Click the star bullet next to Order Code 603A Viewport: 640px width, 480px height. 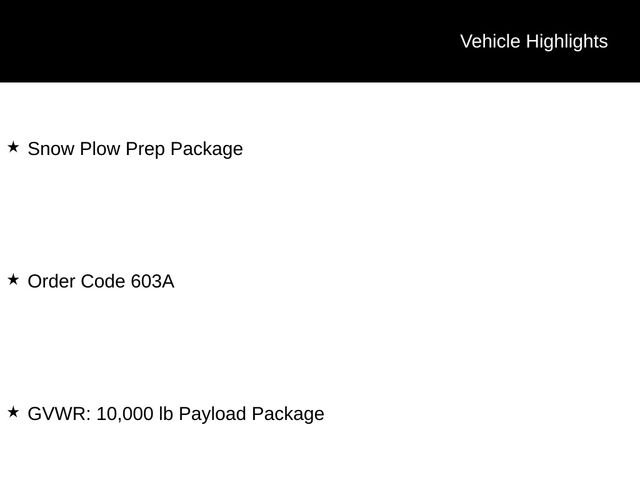[x=13, y=280]
